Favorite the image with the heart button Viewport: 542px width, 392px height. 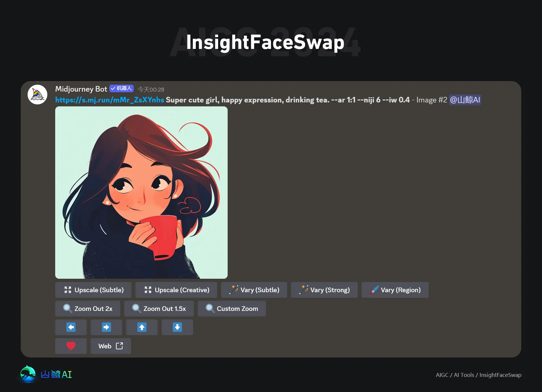71,346
